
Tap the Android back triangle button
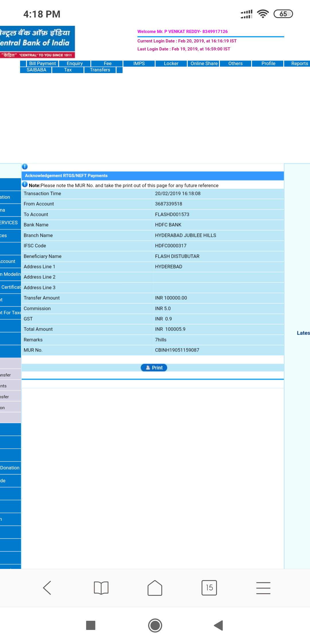click(219, 625)
